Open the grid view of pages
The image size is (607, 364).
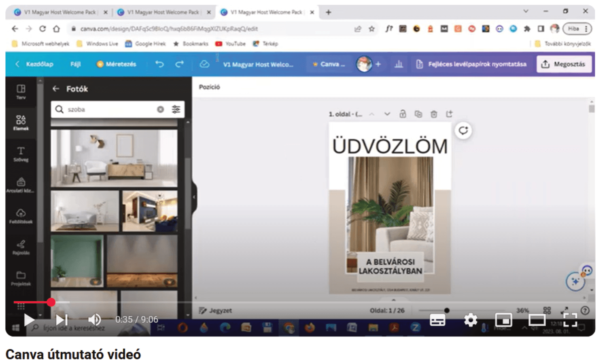coord(547,310)
